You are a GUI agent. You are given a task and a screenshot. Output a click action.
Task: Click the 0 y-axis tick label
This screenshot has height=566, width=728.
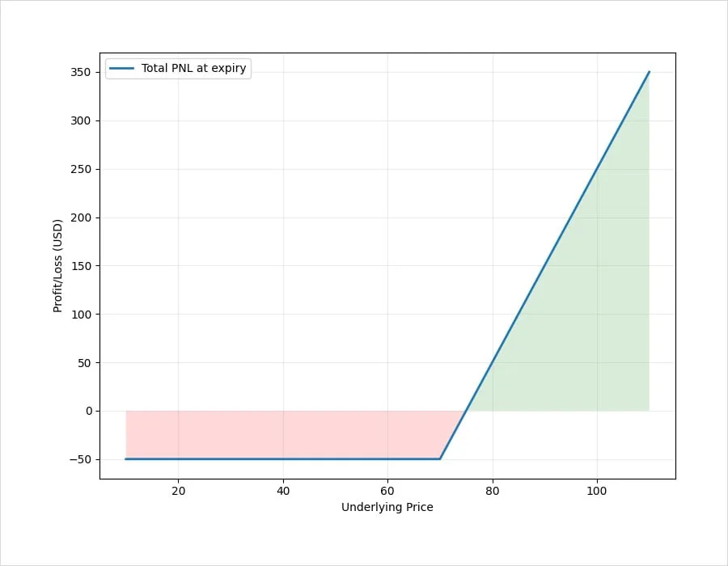coord(89,411)
